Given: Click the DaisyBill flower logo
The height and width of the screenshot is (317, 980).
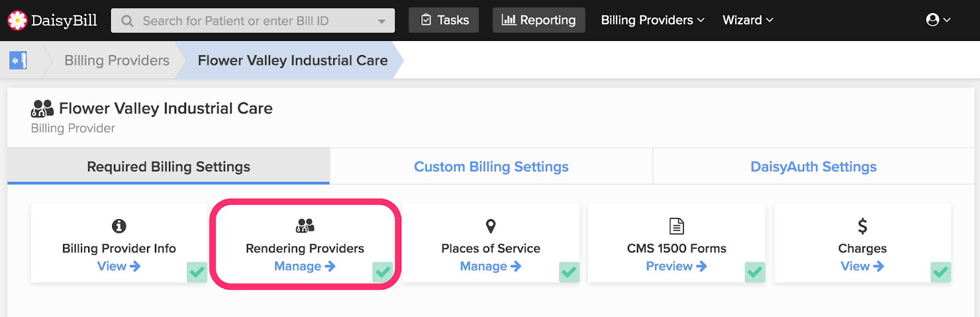Looking at the screenshot, I should 17,20.
